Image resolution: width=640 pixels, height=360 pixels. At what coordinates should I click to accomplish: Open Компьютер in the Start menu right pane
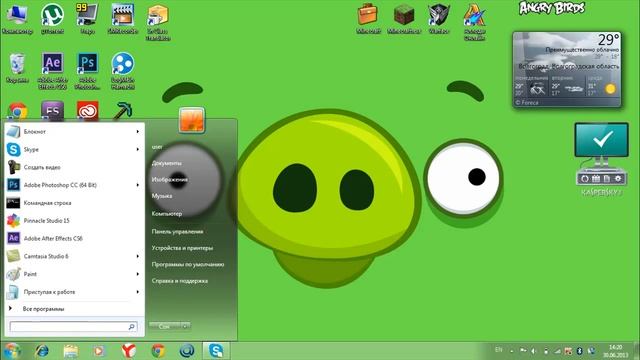tap(167, 213)
